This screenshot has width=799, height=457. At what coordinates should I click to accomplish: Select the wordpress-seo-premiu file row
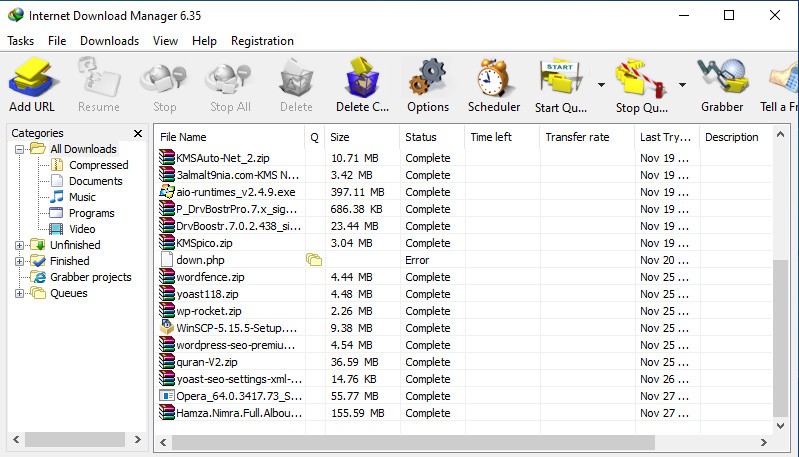463,345
